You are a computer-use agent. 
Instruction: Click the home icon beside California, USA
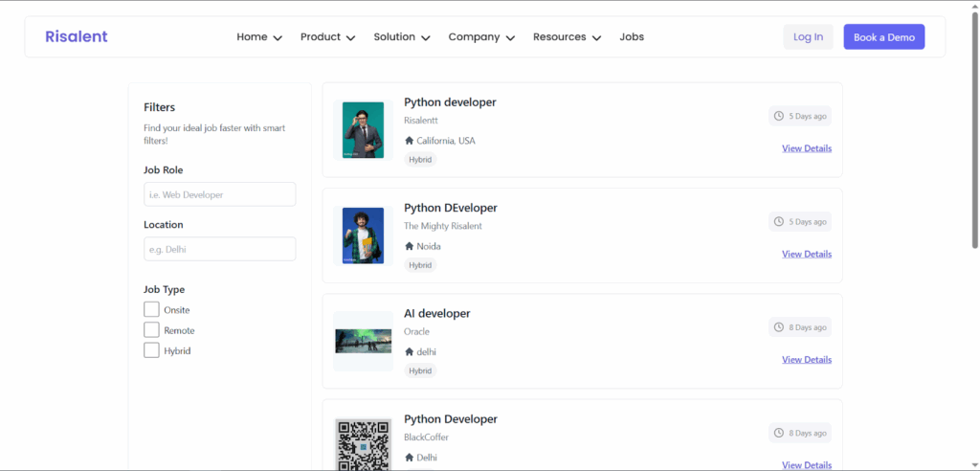(x=410, y=141)
